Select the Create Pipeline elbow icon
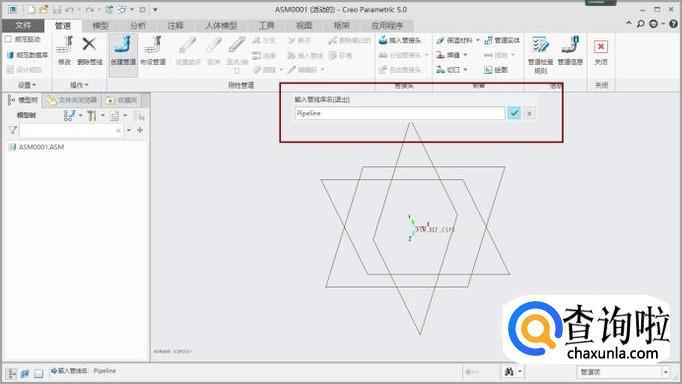Screen dimensions: 682x384 123,45
